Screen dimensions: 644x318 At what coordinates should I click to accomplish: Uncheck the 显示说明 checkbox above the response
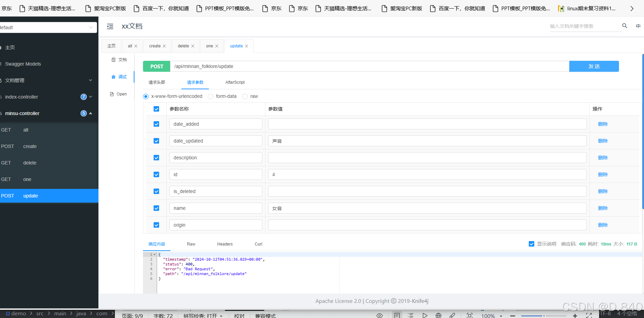click(x=532, y=244)
